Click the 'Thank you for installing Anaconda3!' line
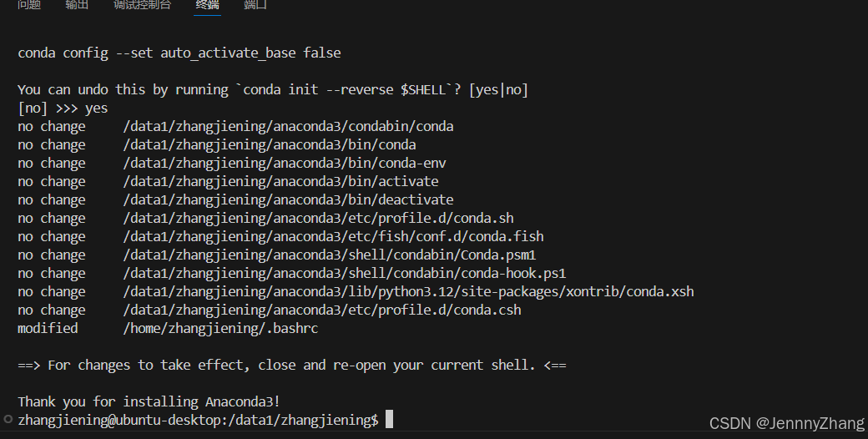Viewport: 868px width, 439px height. (x=149, y=401)
